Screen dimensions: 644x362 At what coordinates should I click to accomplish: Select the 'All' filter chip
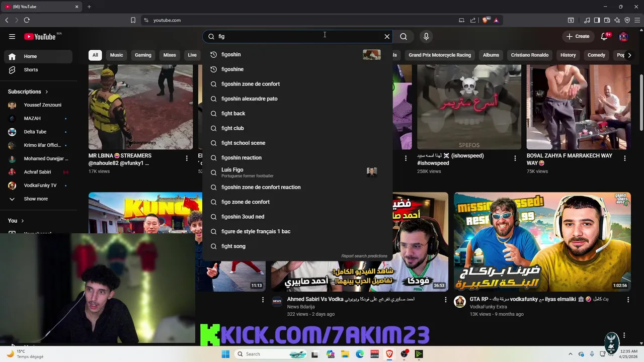(95, 55)
